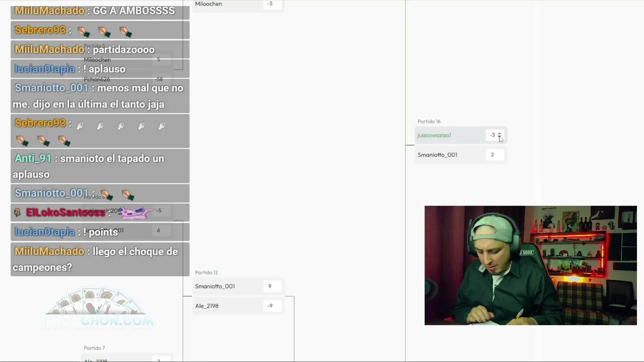Click juacowazaa1's score field showing -3
The image size is (644, 362).
coord(494,135)
